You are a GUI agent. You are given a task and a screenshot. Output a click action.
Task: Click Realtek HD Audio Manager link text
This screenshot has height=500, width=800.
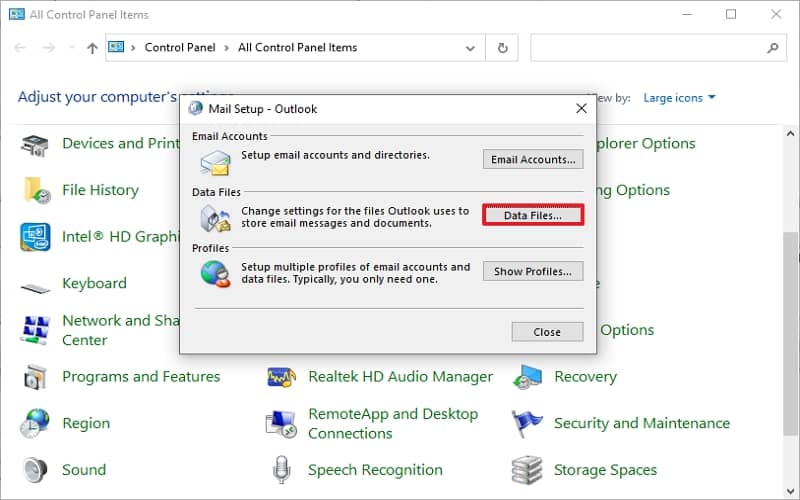click(x=401, y=377)
